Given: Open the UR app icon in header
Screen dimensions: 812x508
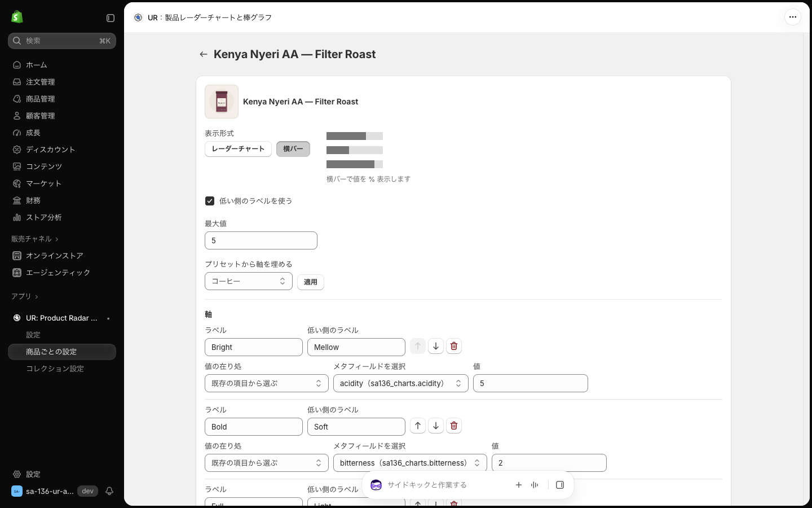Looking at the screenshot, I should (138, 17).
